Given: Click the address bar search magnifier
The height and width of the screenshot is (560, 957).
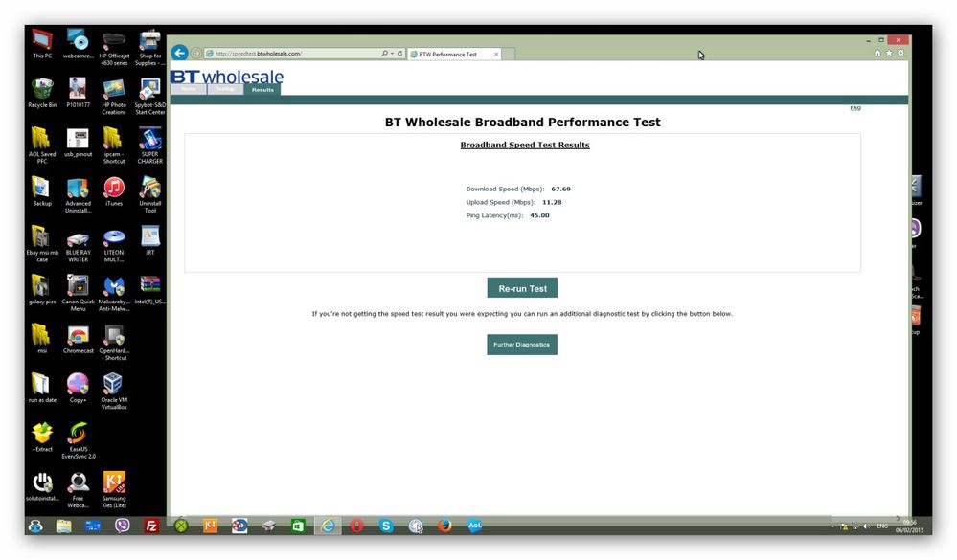Looking at the screenshot, I should pos(384,53).
